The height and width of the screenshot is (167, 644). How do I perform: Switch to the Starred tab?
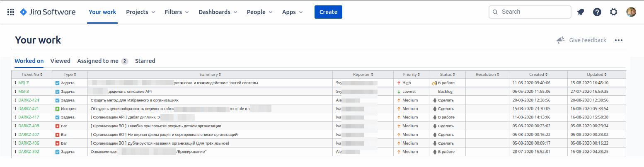click(145, 61)
